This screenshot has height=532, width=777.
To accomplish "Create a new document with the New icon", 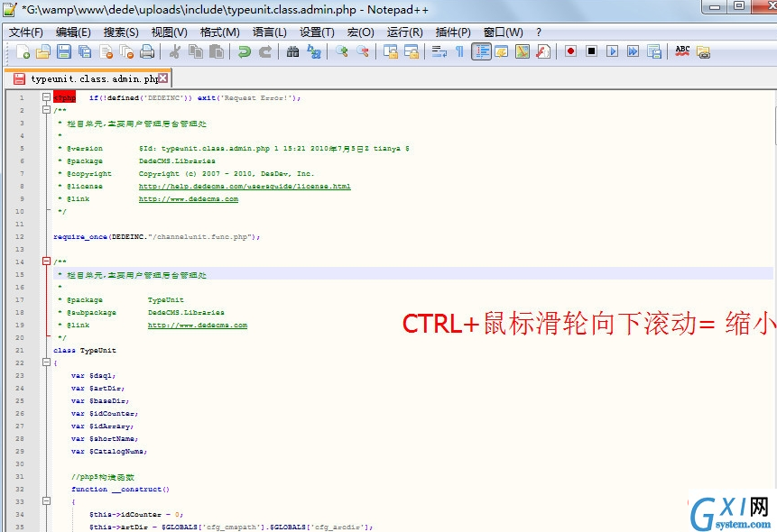I will [23, 51].
